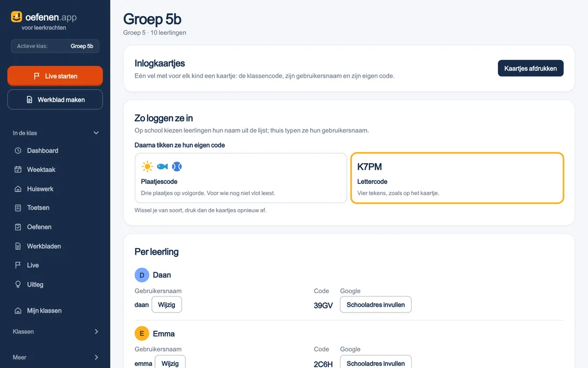This screenshot has width=588, height=368.
Task: Click the Per leerling heading
Action: [157, 252]
